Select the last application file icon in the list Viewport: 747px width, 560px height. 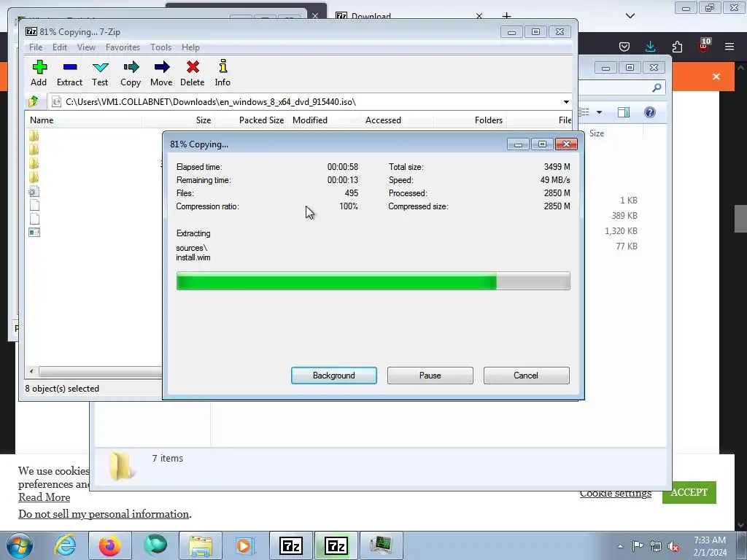tap(34, 233)
